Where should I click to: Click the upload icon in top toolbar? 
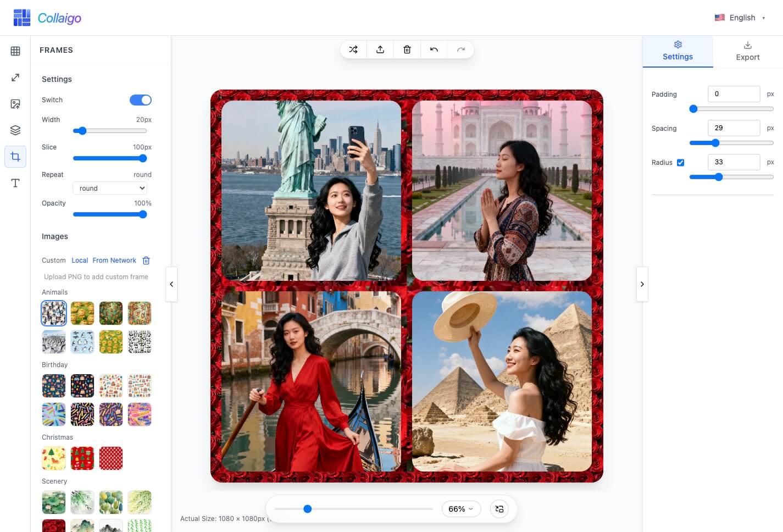380,49
